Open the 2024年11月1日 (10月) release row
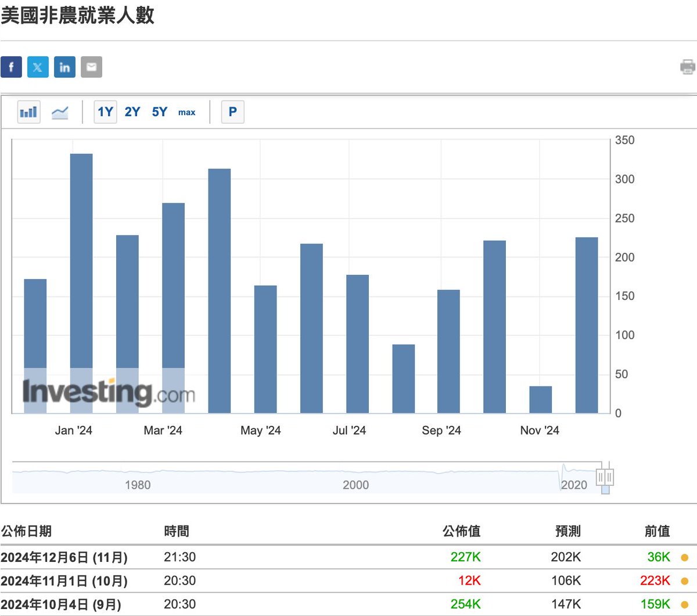The image size is (697, 616). coord(64,581)
